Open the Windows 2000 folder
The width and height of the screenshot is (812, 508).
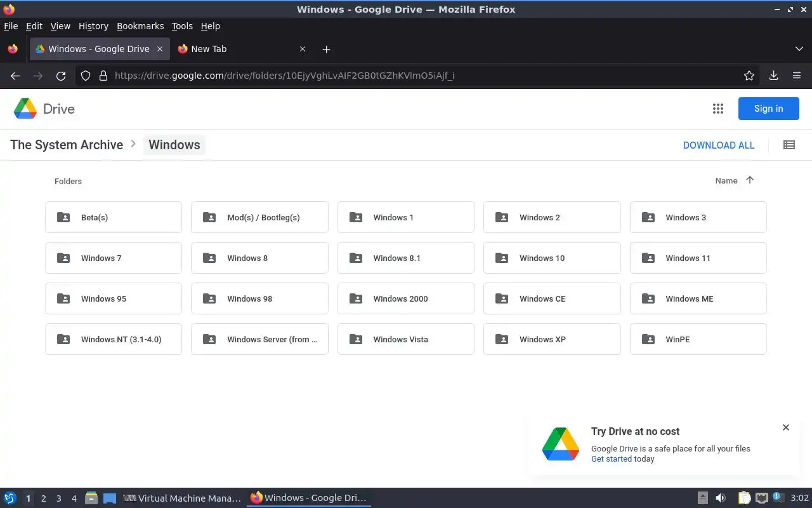pyautogui.click(x=406, y=298)
